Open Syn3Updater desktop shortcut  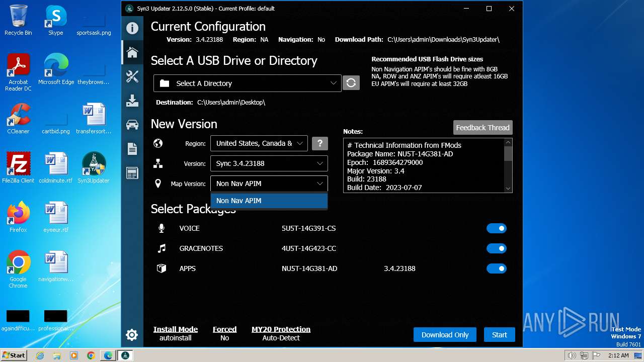[x=94, y=168]
